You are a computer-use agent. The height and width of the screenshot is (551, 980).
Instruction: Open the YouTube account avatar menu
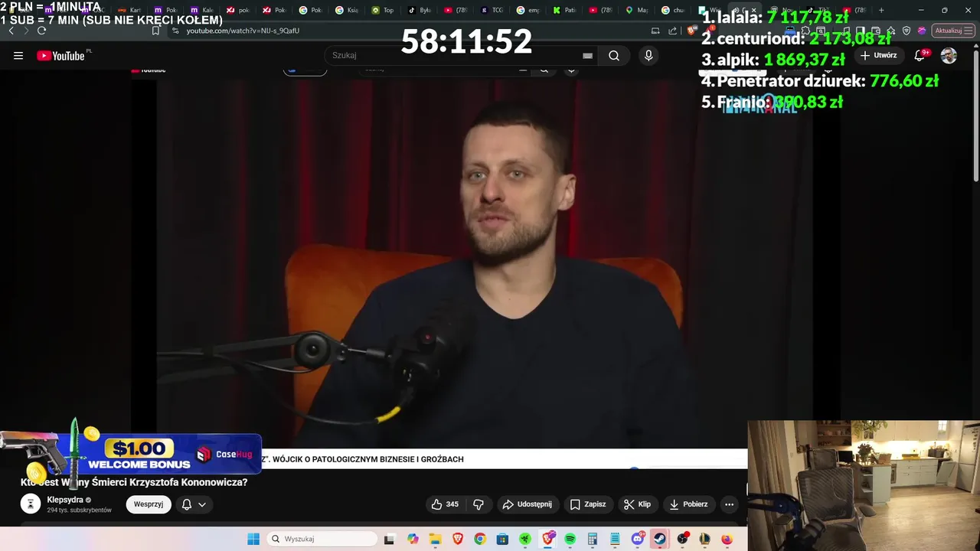point(949,55)
